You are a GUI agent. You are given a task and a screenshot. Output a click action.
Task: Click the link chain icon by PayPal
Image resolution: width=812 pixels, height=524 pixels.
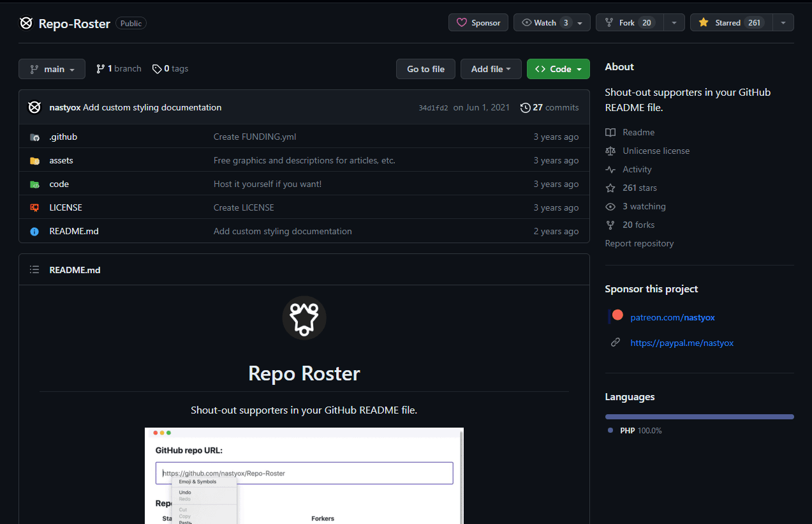point(616,342)
